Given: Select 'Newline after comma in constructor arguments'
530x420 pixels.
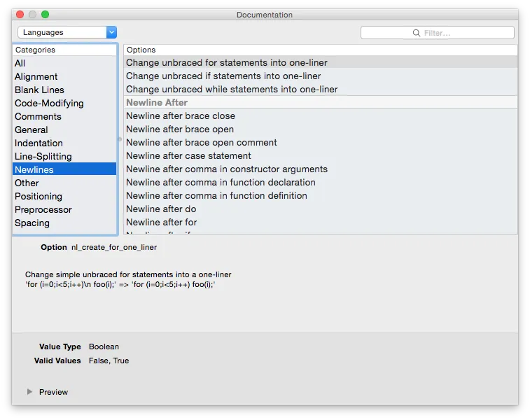Looking at the screenshot, I should pyautogui.click(x=321, y=169).
